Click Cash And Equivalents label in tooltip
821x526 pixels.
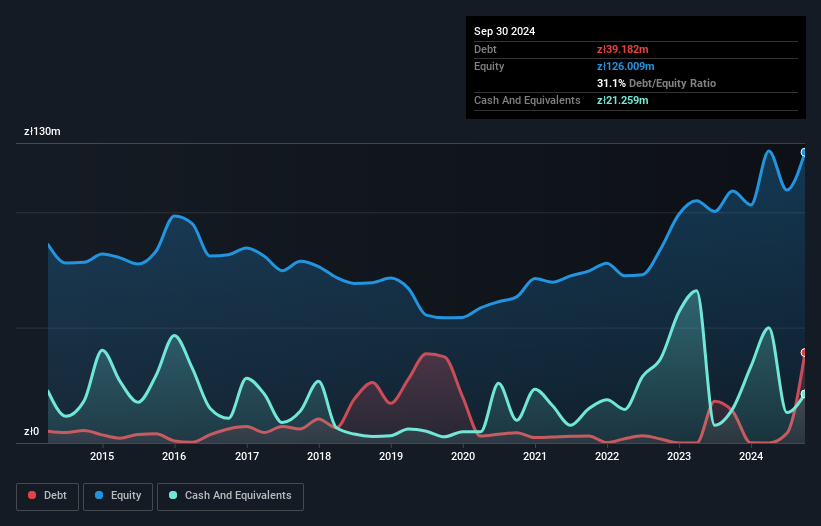527,100
